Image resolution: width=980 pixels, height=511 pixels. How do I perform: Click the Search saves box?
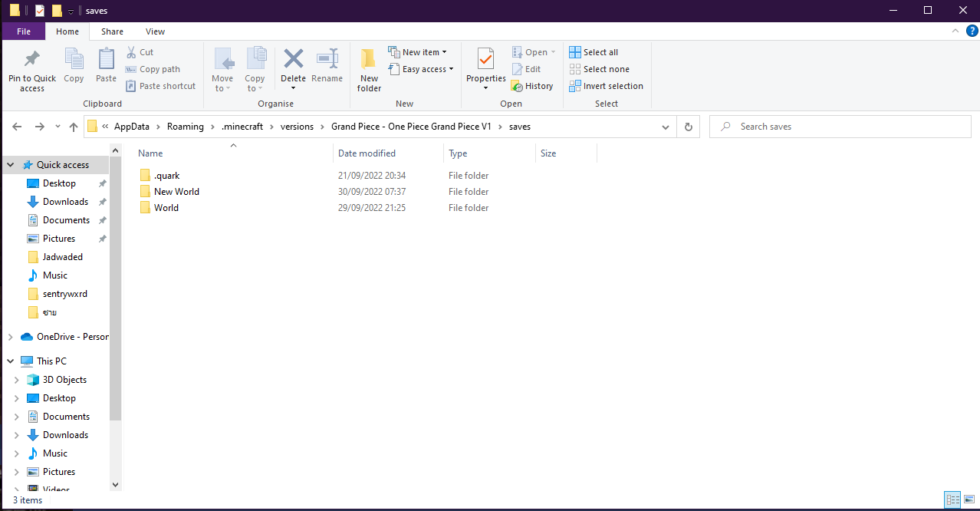point(840,127)
